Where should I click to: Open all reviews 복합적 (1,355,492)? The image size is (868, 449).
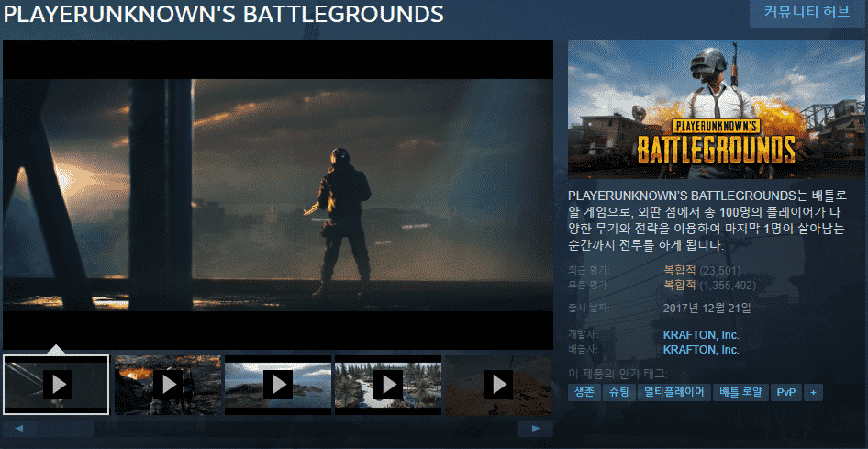coord(709,286)
